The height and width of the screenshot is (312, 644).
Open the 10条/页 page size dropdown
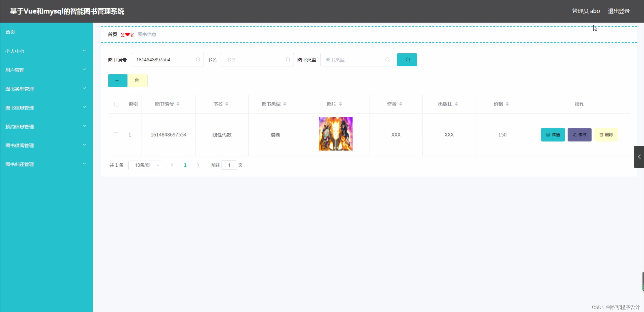pos(145,165)
